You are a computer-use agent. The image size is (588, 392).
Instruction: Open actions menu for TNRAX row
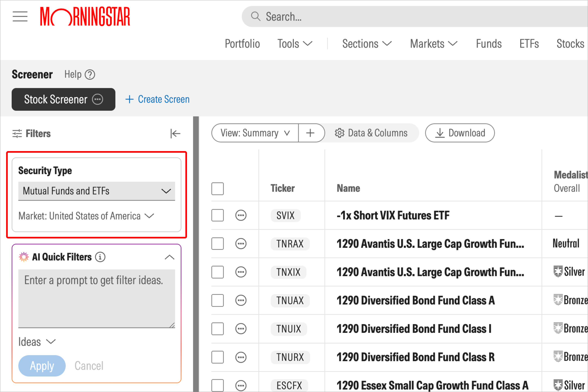click(x=241, y=244)
